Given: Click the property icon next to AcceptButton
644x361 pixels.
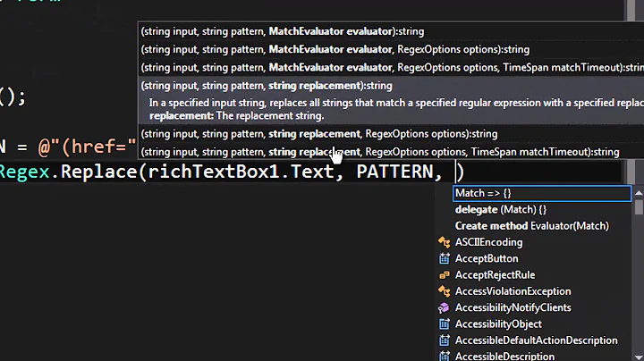Looking at the screenshot, I should pyautogui.click(x=444, y=258).
